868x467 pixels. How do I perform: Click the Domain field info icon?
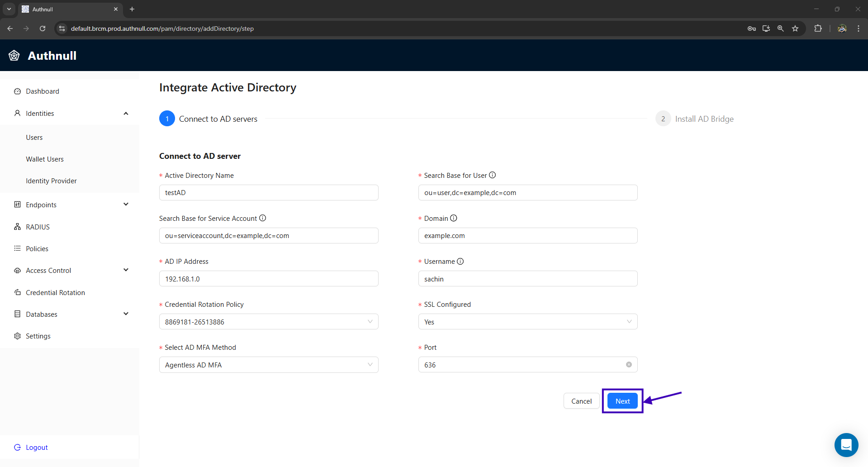pyautogui.click(x=454, y=218)
